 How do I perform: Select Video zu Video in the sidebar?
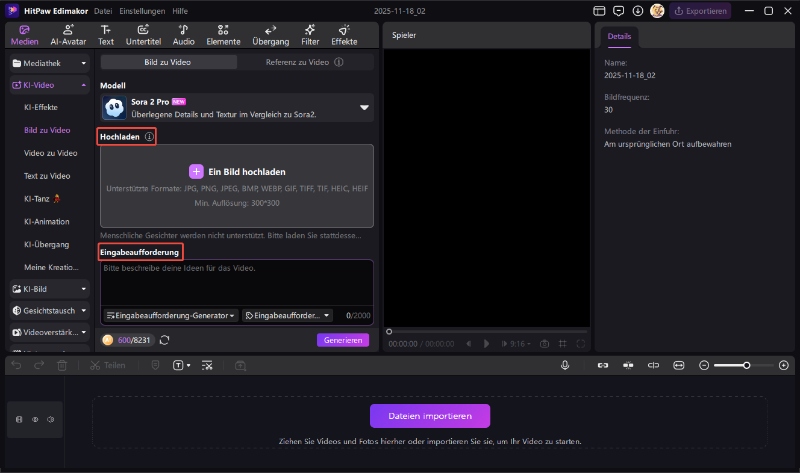coord(51,153)
